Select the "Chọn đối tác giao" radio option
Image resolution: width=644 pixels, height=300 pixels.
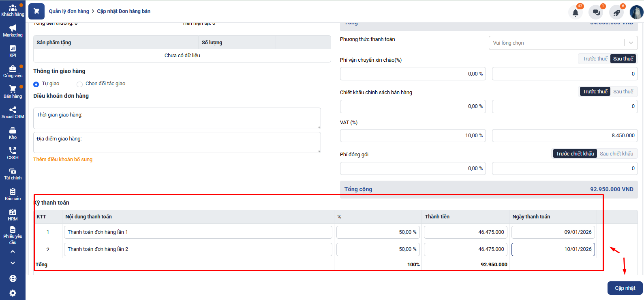tap(79, 84)
